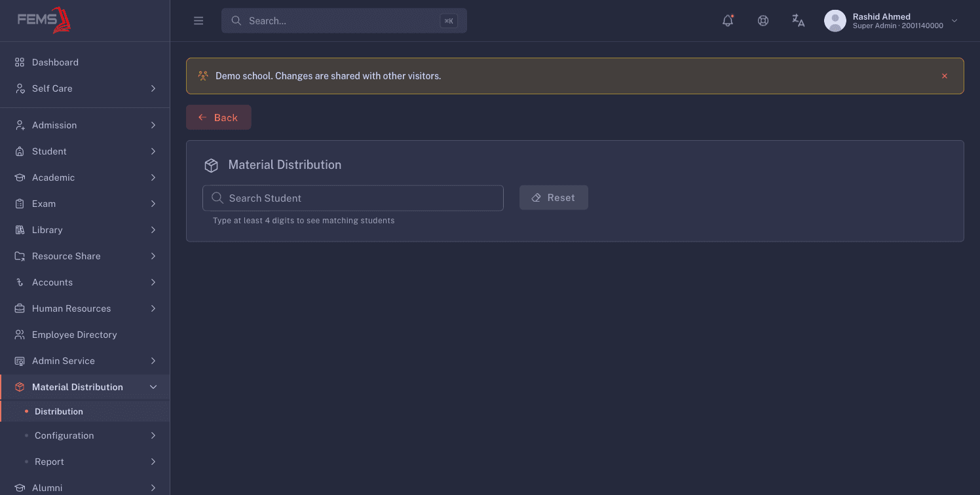The width and height of the screenshot is (980, 495).
Task: Expand the Academic menu chevron
Action: tap(153, 177)
